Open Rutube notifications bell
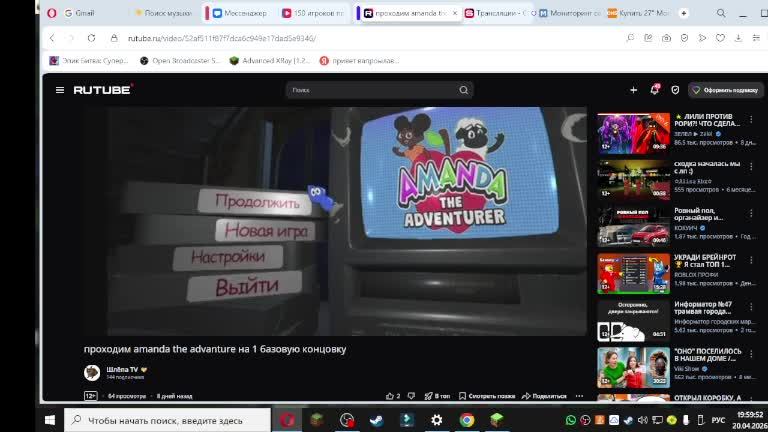The height and width of the screenshot is (432, 768). pyautogui.click(x=654, y=90)
